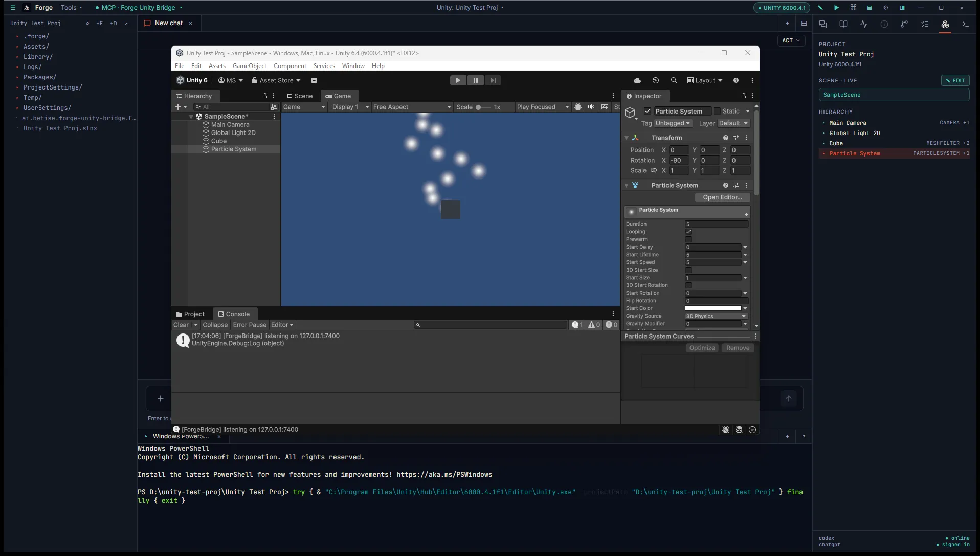Viewport: 980px width, 556px height.
Task: Enable the 3D Start Size checkbox
Action: pyautogui.click(x=688, y=270)
